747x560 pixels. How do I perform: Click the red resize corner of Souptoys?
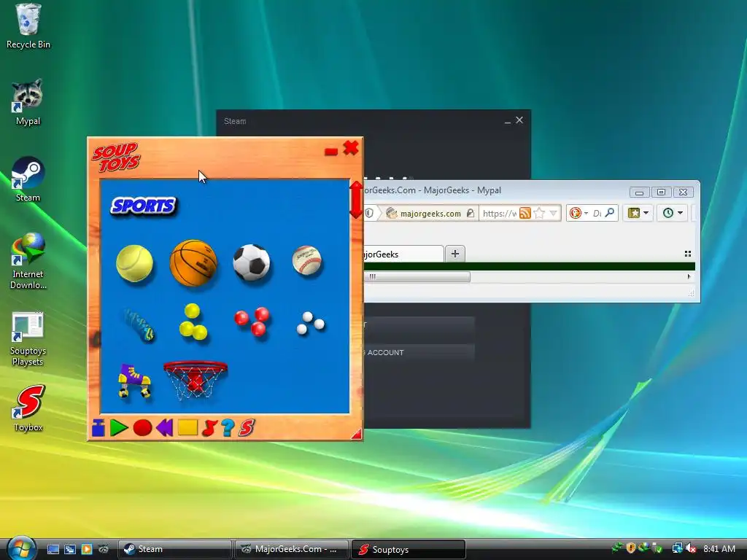click(x=356, y=434)
